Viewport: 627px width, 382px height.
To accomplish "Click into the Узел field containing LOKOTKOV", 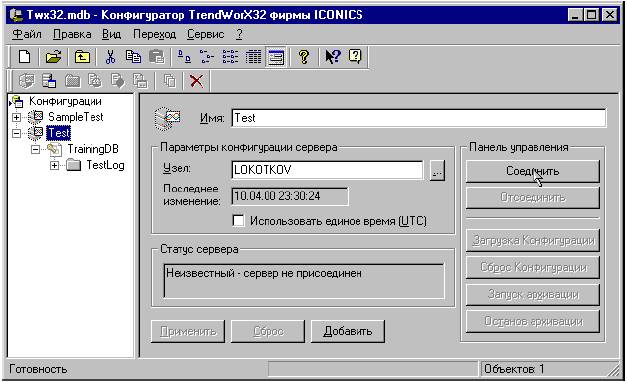I will (x=327, y=170).
